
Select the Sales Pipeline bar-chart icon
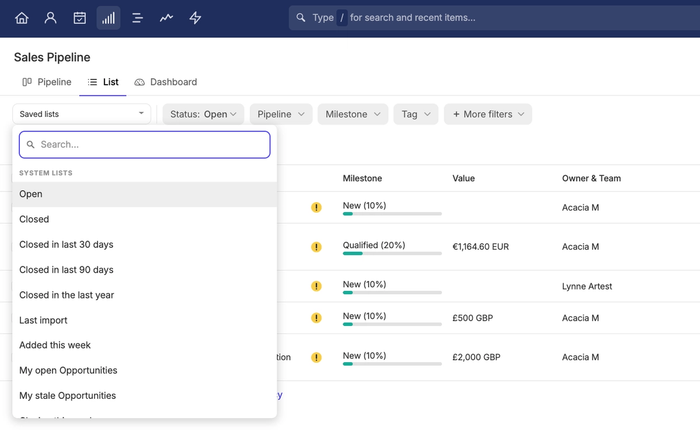coord(108,18)
